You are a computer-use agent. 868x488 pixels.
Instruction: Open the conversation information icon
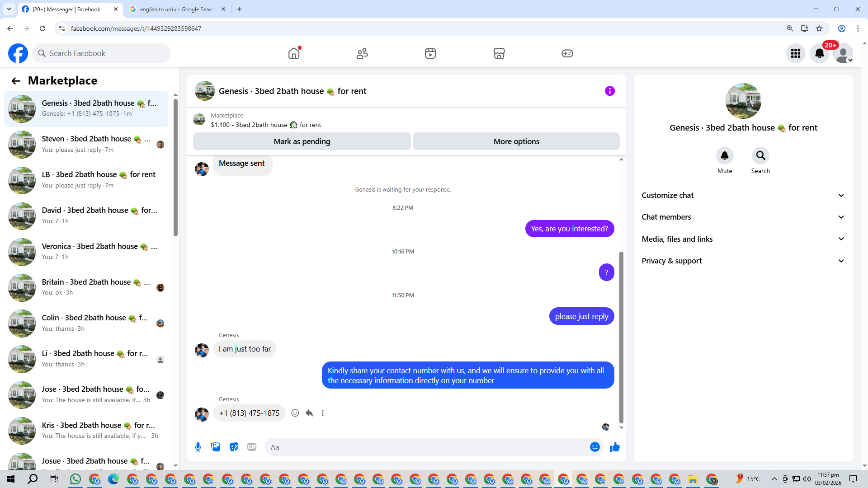click(x=609, y=91)
